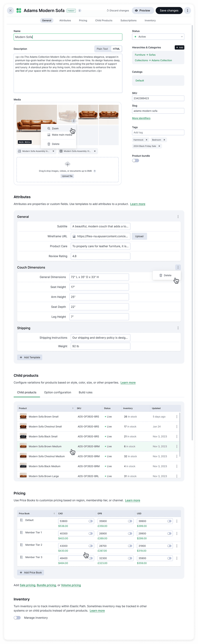Image resolution: width=198 pixels, height=644 pixels.
Task: Open row menu for Modern Sofa Black Small
Action: coord(177,437)
